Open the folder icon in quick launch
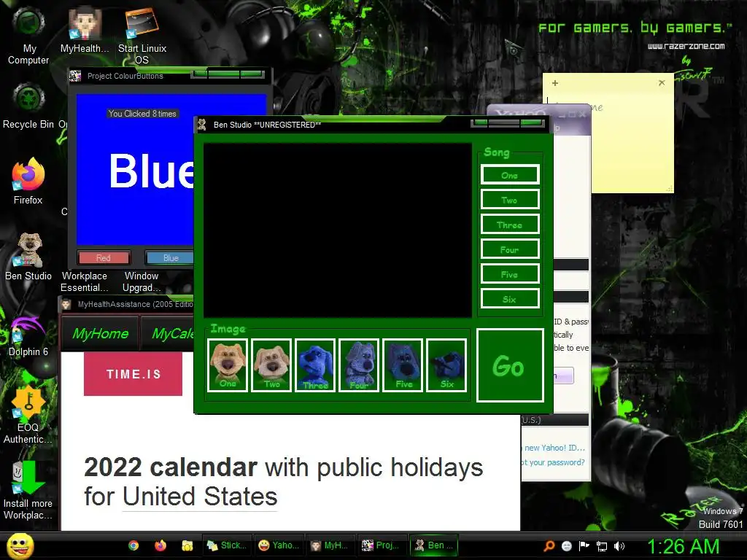The image size is (747, 560). coord(187,545)
